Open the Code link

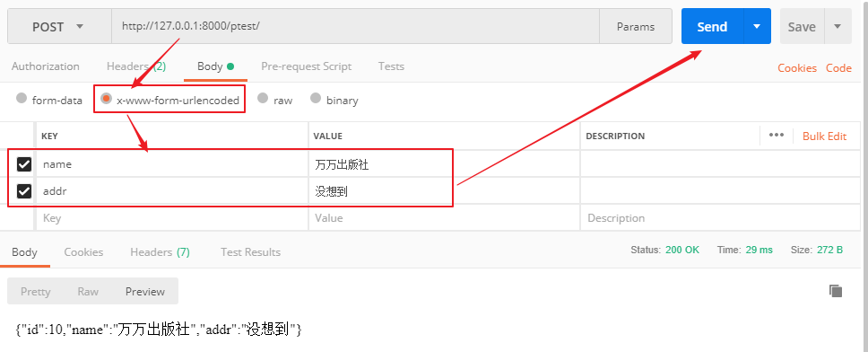[x=838, y=67]
